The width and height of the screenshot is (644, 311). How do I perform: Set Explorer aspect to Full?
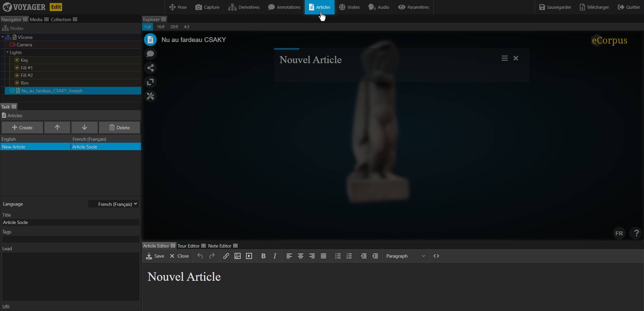click(x=148, y=27)
